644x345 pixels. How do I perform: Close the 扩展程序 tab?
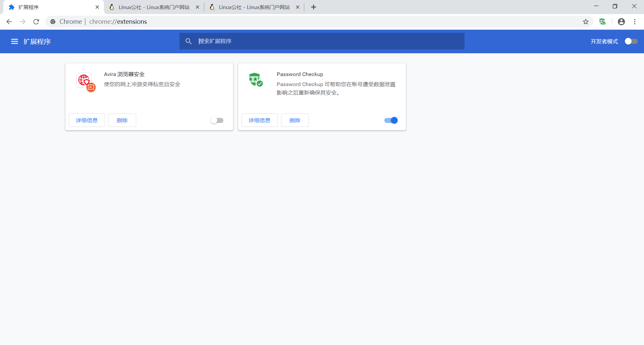(97, 7)
